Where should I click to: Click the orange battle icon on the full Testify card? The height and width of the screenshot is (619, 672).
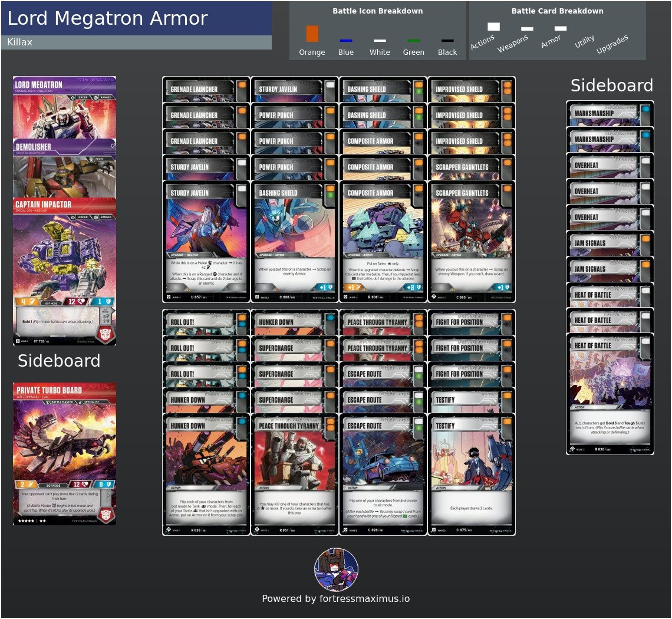point(507,422)
